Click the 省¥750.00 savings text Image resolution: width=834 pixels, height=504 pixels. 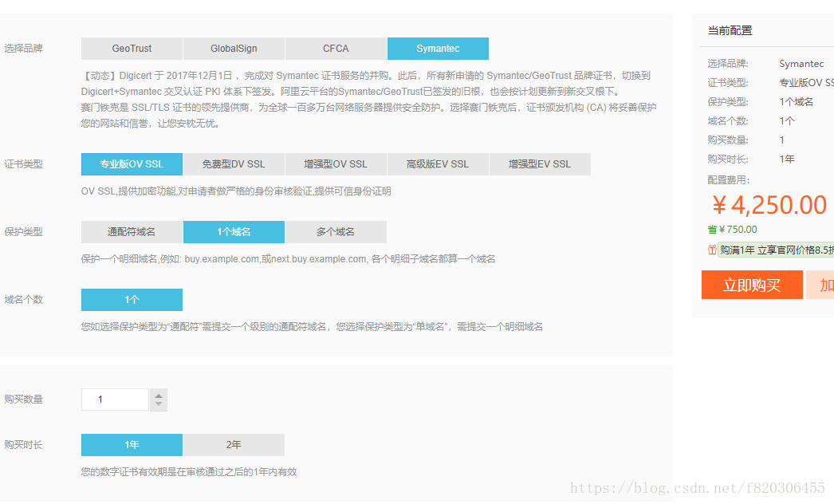pyautogui.click(x=732, y=230)
